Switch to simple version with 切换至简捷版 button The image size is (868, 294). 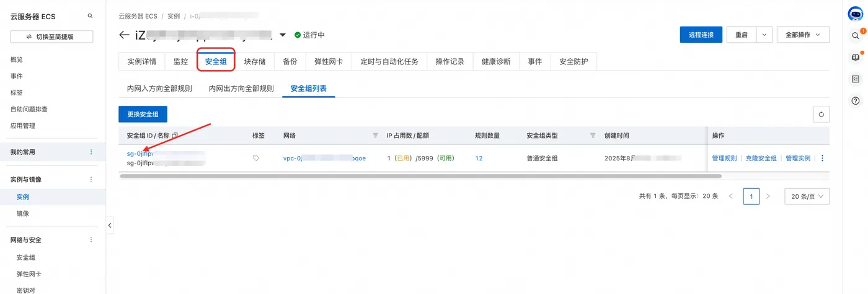click(51, 37)
